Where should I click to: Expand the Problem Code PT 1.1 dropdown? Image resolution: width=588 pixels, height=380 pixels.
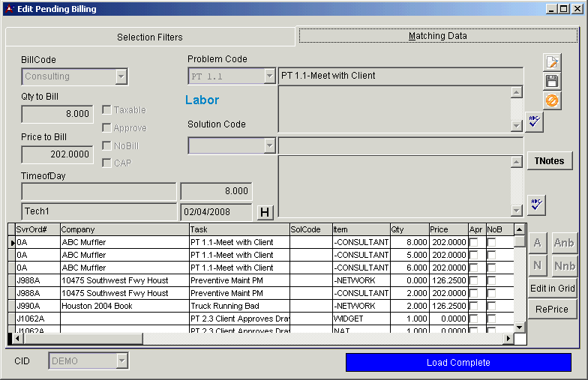[x=270, y=76]
